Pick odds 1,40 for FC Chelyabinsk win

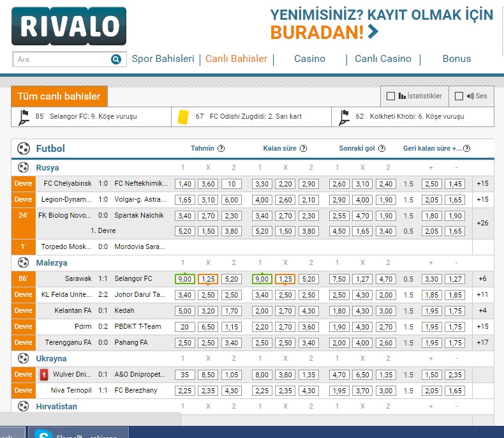185,184
